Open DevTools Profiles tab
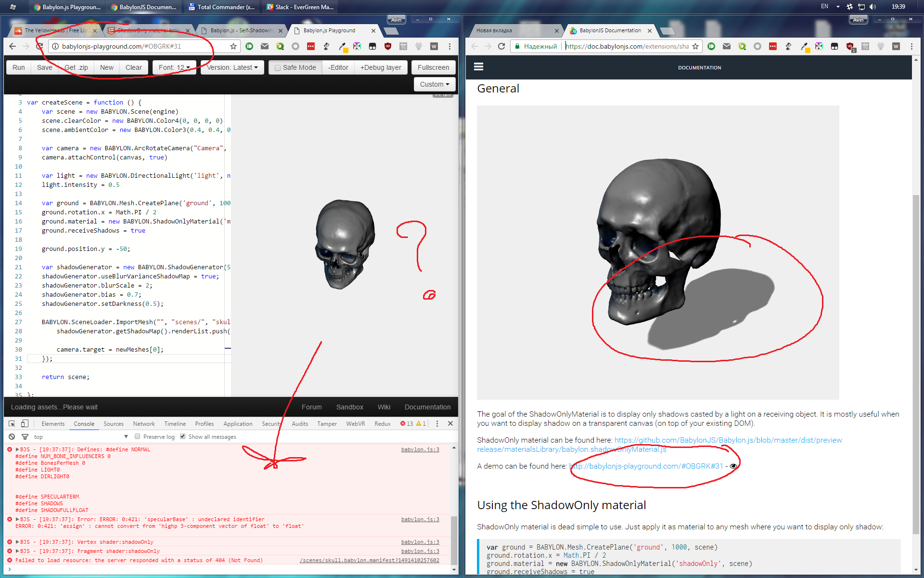Image resolution: width=924 pixels, height=578 pixels. [x=205, y=424]
